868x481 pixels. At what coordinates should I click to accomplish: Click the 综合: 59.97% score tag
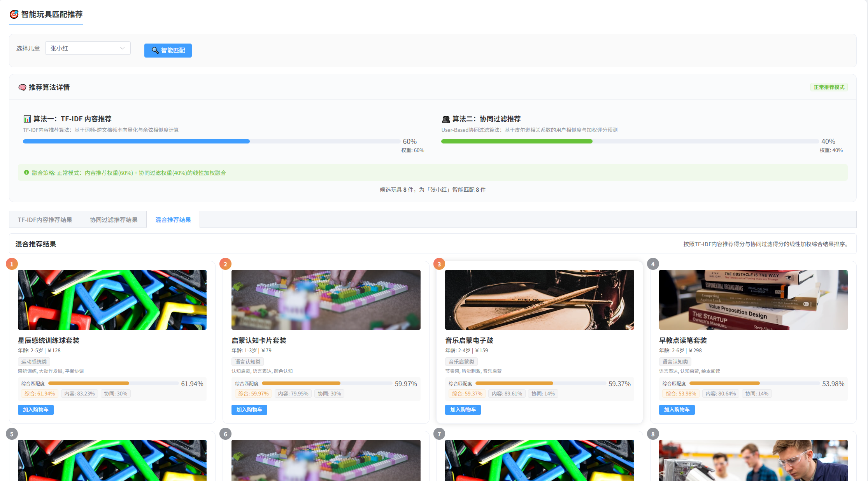click(253, 394)
